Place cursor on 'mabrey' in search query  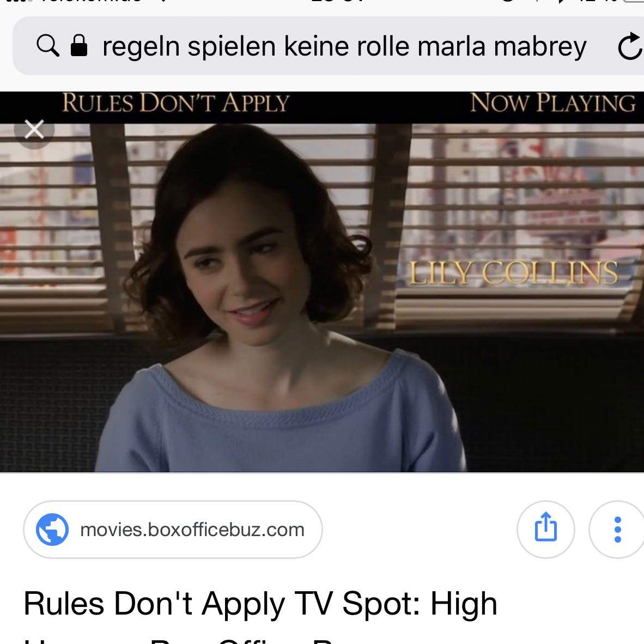540,47
